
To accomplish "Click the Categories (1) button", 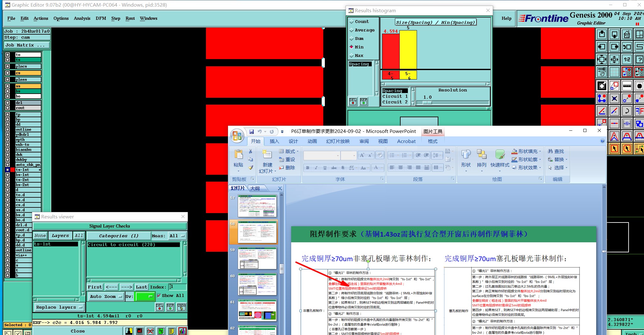I will [x=119, y=236].
